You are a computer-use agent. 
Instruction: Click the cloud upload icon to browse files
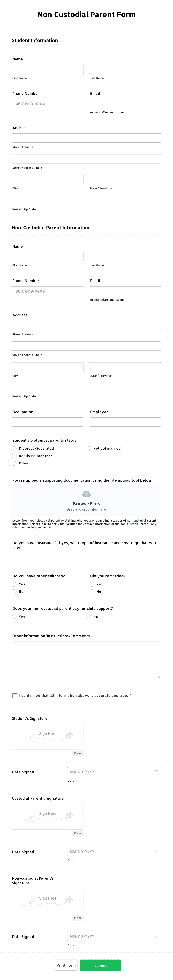click(x=86, y=494)
